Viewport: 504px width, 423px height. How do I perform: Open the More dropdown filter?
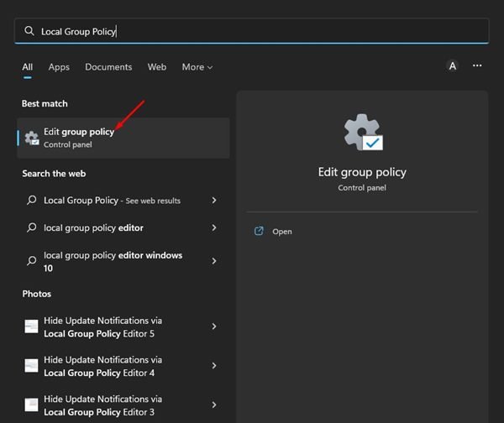197,67
